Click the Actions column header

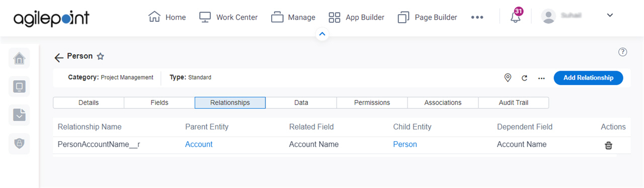pos(613,127)
